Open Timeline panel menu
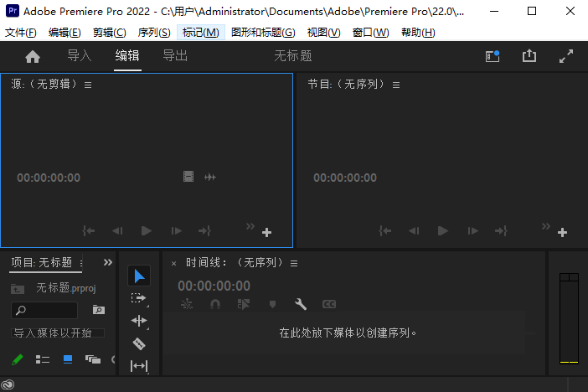 pyautogui.click(x=294, y=264)
